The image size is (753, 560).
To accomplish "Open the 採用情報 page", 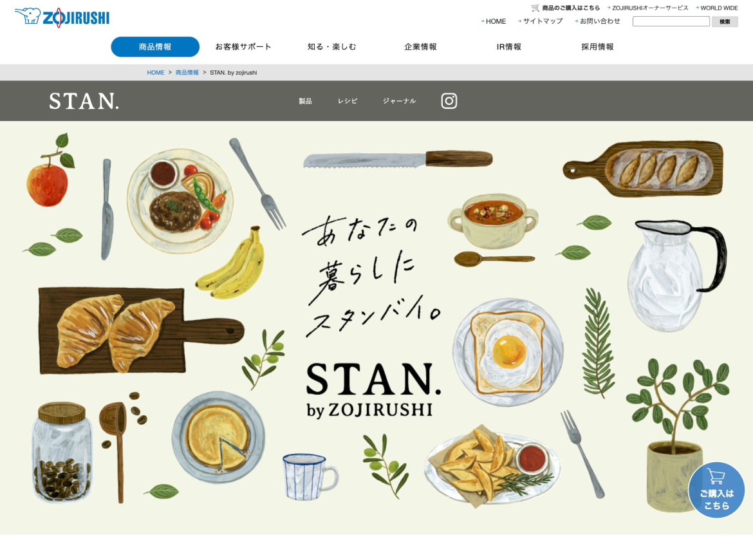I will pos(597,46).
